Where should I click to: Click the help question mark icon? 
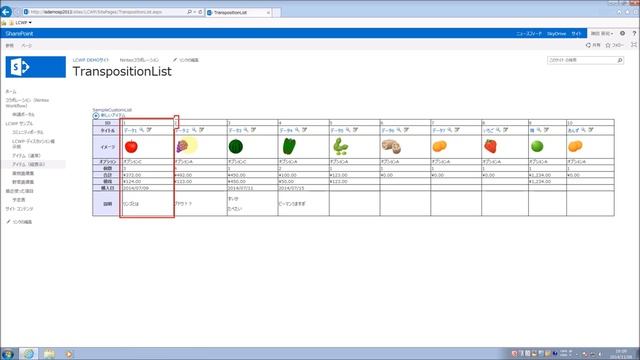point(634,33)
